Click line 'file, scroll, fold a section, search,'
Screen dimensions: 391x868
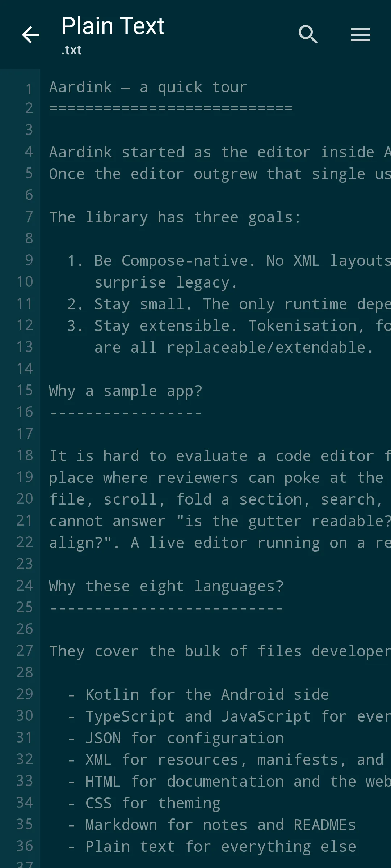216,499
